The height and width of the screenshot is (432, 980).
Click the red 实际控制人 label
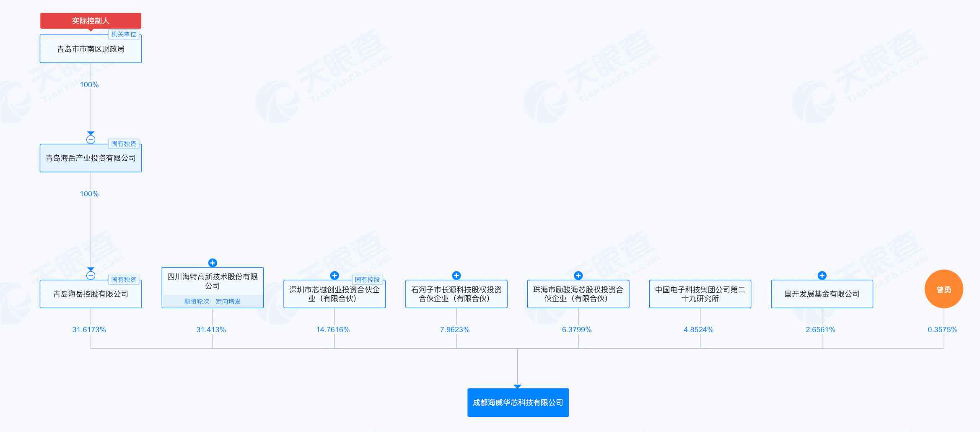point(91,21)
